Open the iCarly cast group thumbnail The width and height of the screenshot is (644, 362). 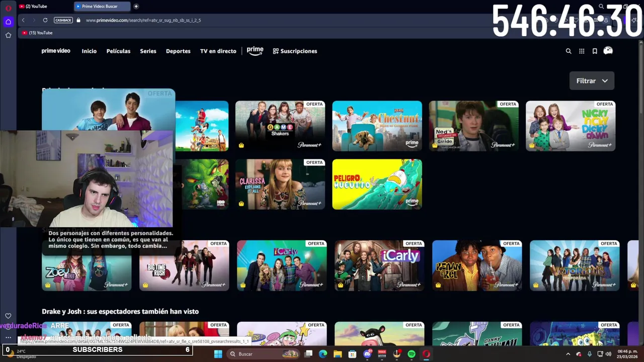282,265
